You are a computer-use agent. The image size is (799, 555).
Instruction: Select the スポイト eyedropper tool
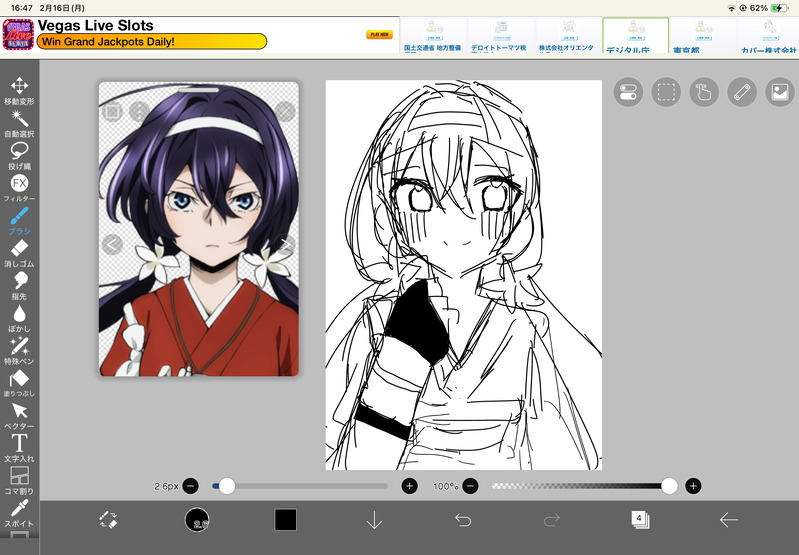[19, 513]
